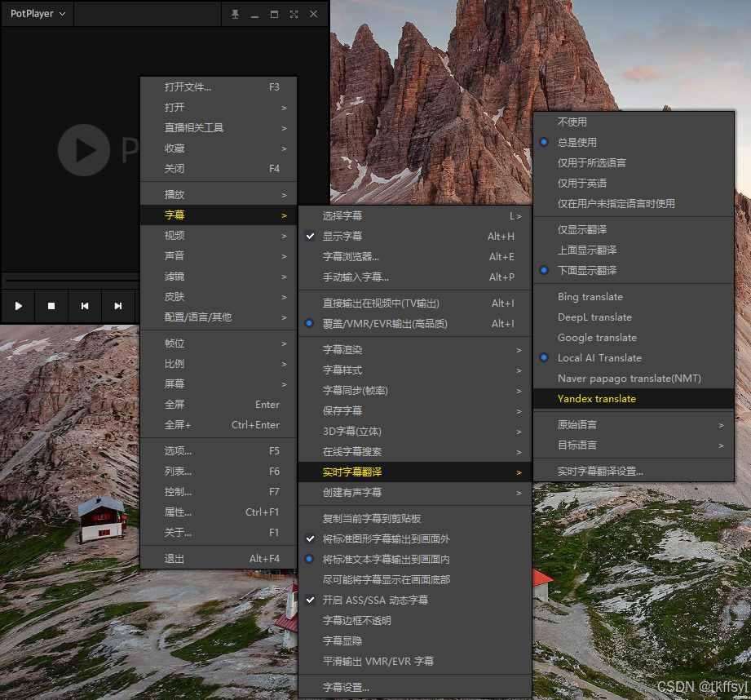Toggle 字幕显隐
The width and height of the screenshot is (751, 700).
(415, 640)
